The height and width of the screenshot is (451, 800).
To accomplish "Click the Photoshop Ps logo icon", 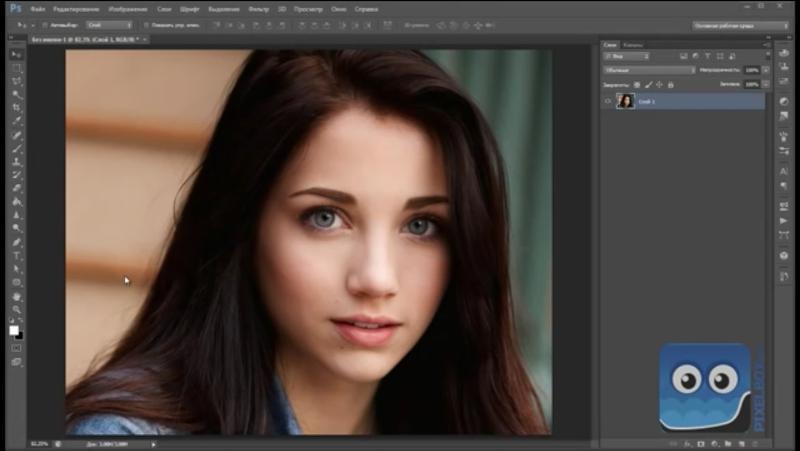I will click(x=15, y=8).
